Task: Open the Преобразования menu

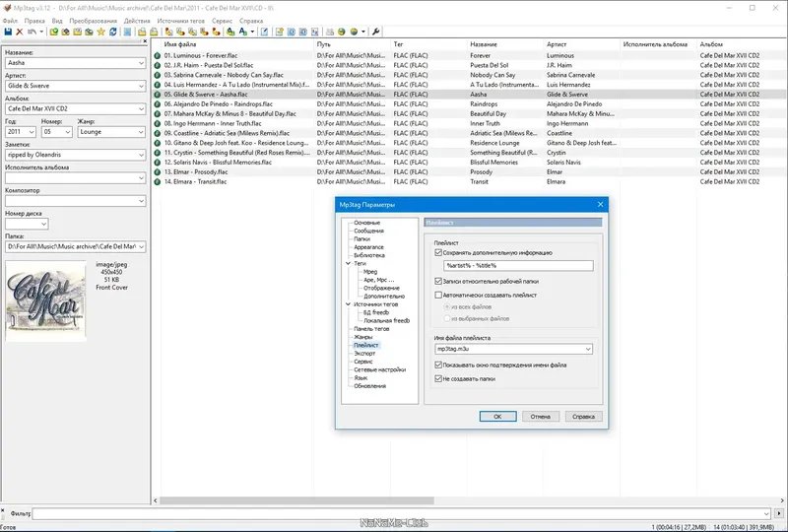Action: click(x=93, y=21)
